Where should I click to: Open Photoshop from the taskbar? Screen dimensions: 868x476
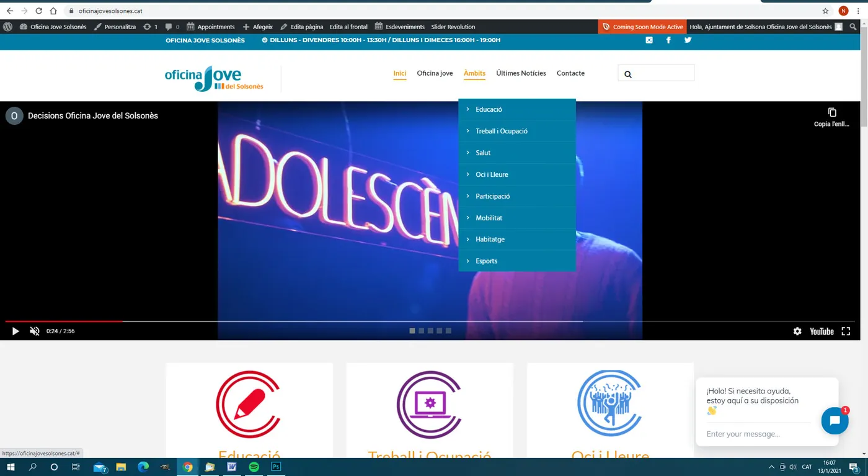tap(277, 467)
